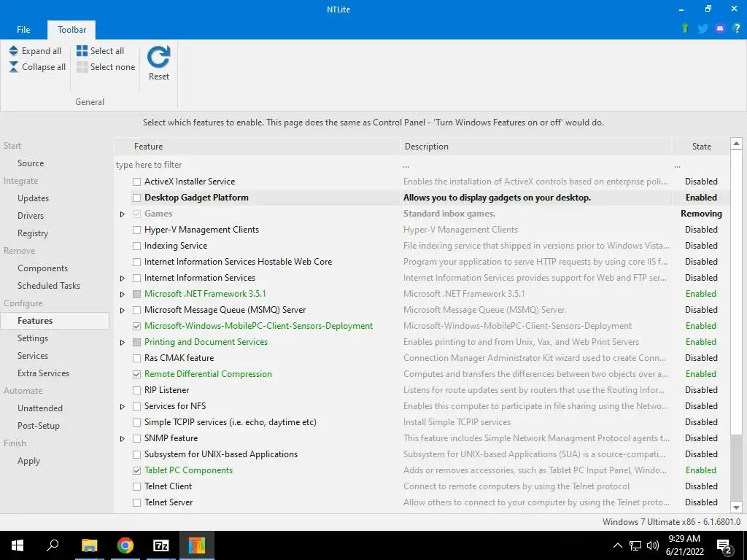This screenshot has width=747, height=560.
Task: Open File Explorer from the taskbar
Action: tap(89, 545)
